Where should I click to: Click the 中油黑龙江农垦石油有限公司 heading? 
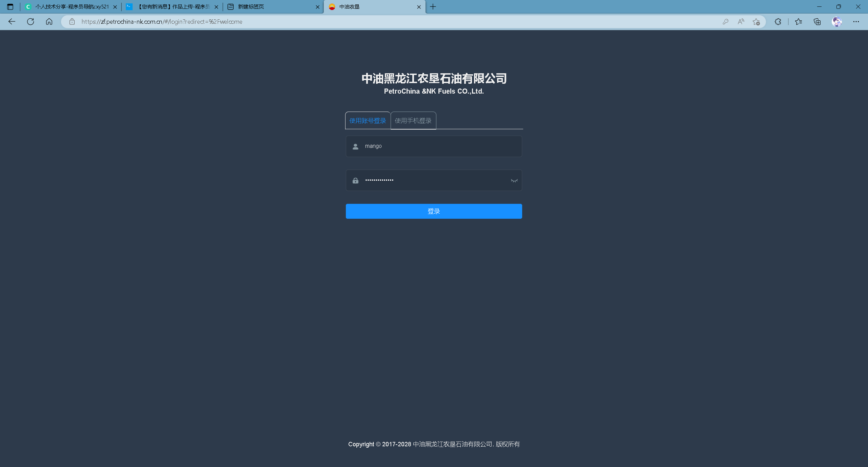(434, 78)
